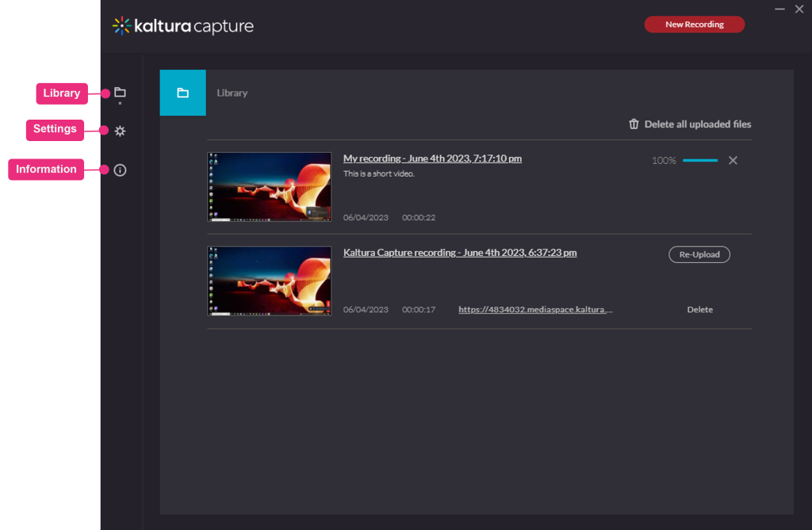Screen dimensions: 812x530
Task: Open the thumbnail of the 6:37:23 pm recording
Action: [269, 280]
